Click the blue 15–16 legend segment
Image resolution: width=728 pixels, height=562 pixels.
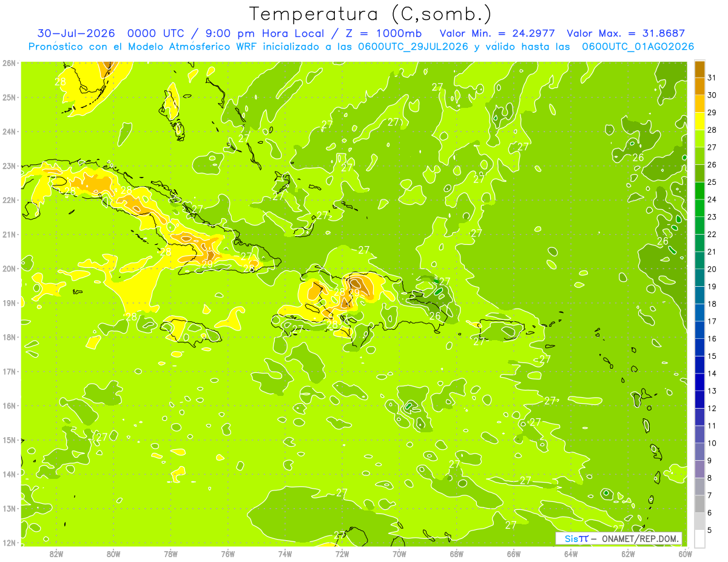click(699, 347)
